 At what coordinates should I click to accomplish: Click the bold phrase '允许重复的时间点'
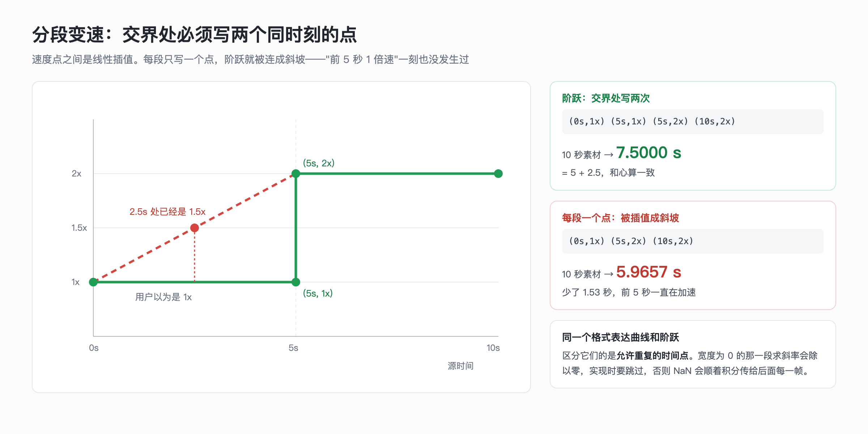point(652,356)
